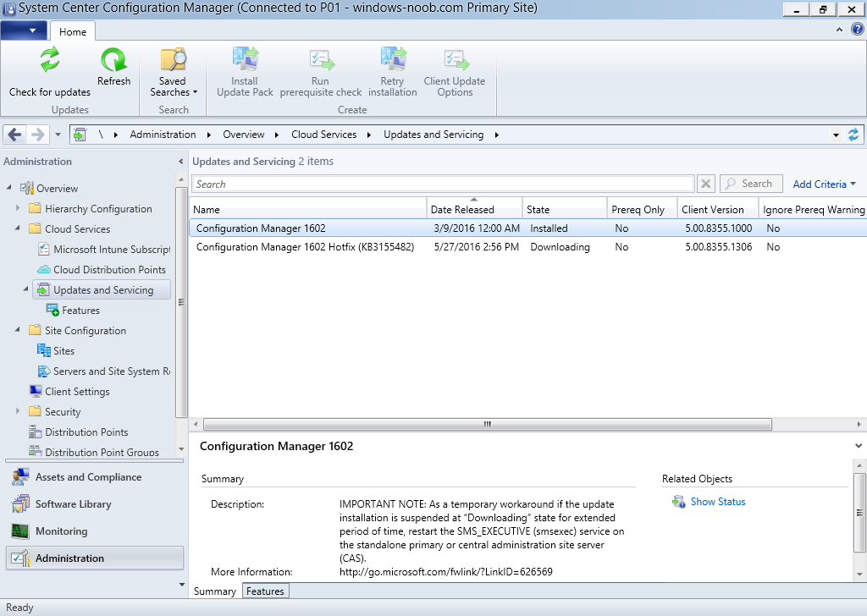Open the Administration workspace
867x616 pixels.
point(95,558)
